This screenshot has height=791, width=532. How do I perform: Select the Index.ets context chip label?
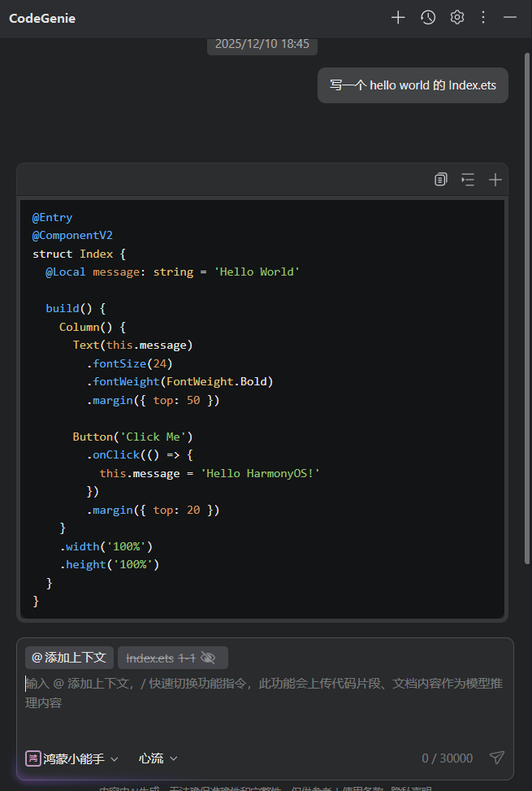pos(149,658)
